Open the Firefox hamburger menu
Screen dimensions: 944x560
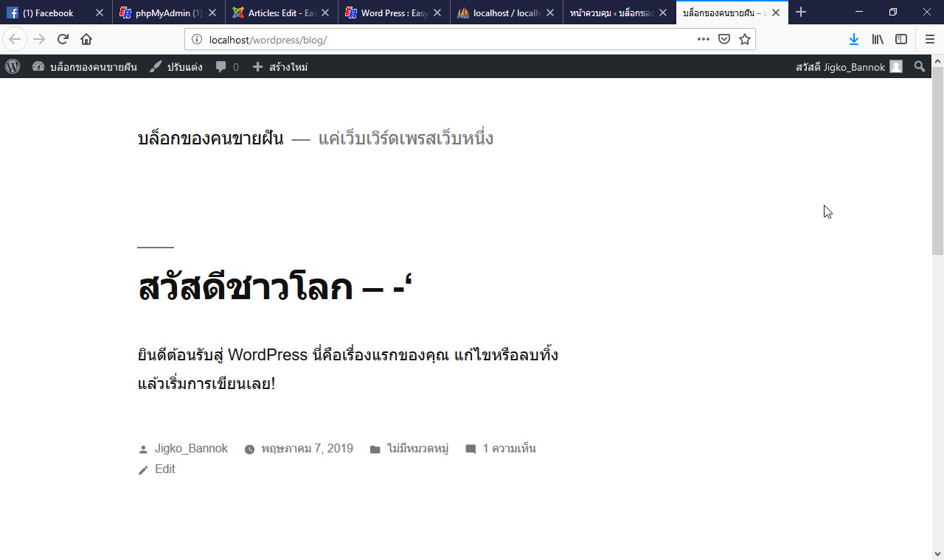[929, 39]
